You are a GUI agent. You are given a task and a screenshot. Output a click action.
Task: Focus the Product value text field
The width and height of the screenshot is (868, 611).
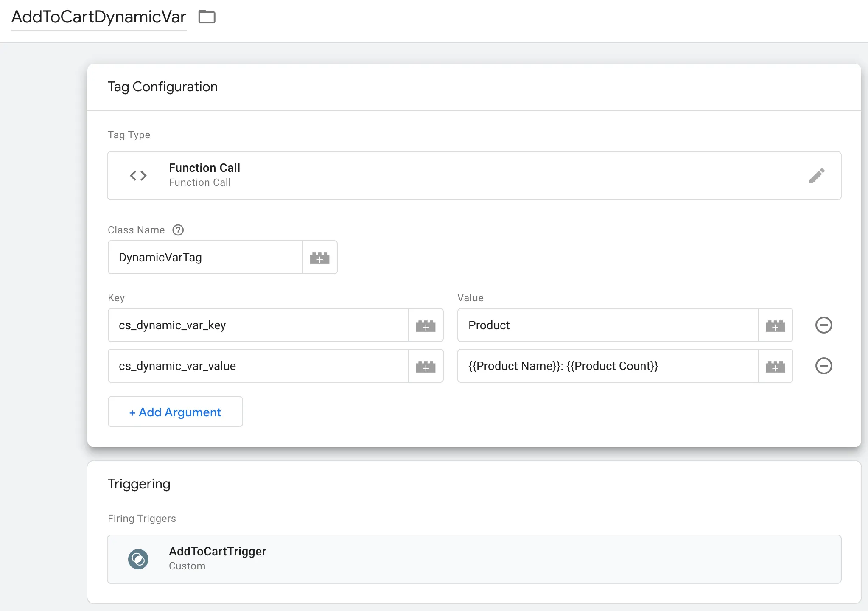(x=608, y=325)
